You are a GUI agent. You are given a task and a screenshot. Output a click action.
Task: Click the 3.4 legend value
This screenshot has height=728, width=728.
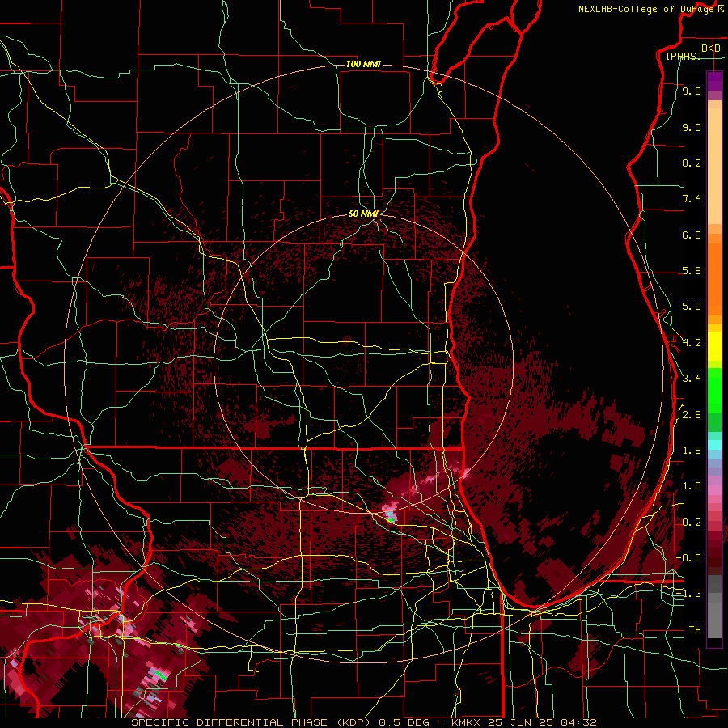[x=692, y=378]
